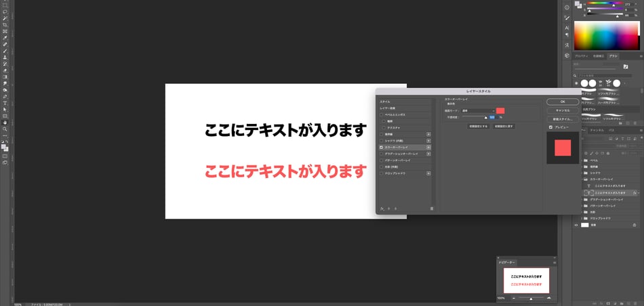Viewport: 644px width, 306px height.
Task: Click 初期設定にする button
Action: [479, 127]
